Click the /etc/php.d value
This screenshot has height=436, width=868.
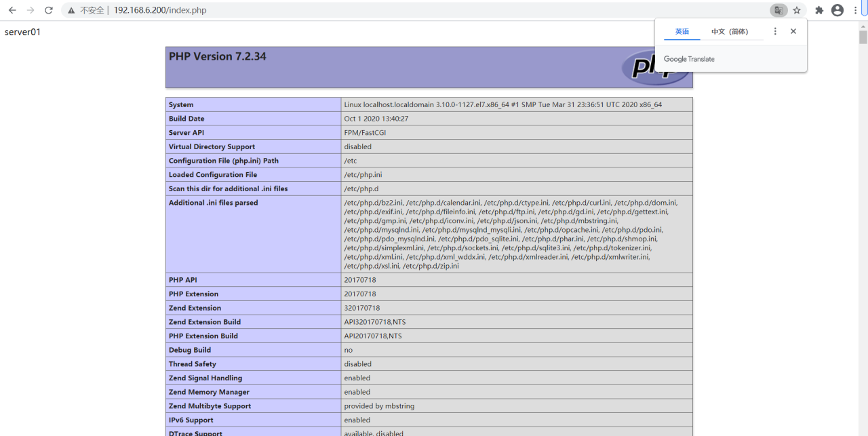(361, 189)
